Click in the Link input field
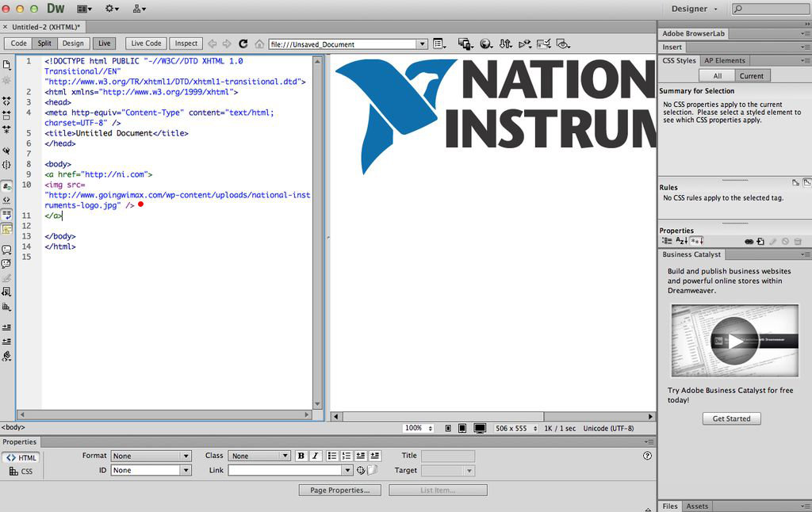 pyautogui.click(x=285, y=470)
